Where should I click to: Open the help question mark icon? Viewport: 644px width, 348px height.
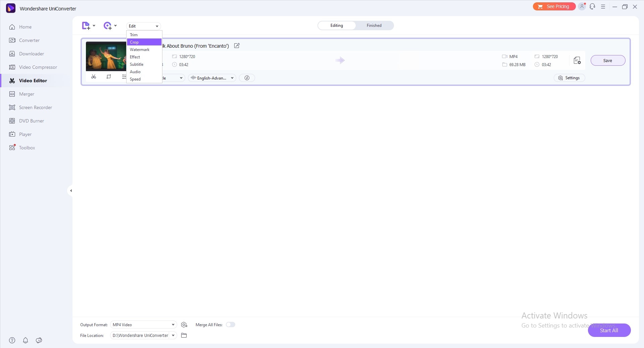tap(12, 340)
